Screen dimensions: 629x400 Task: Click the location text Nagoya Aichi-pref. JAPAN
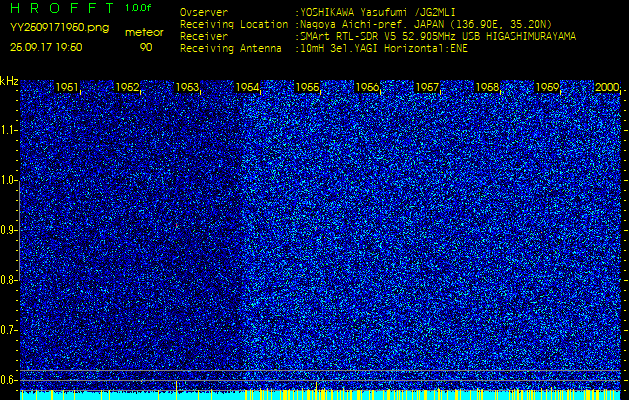[371, 24]
